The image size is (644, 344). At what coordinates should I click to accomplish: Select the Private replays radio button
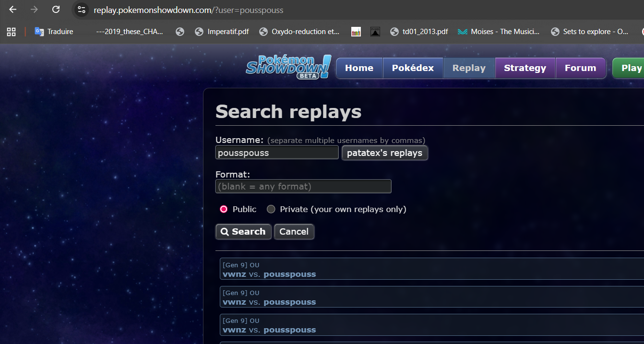[x=271, y=209]
